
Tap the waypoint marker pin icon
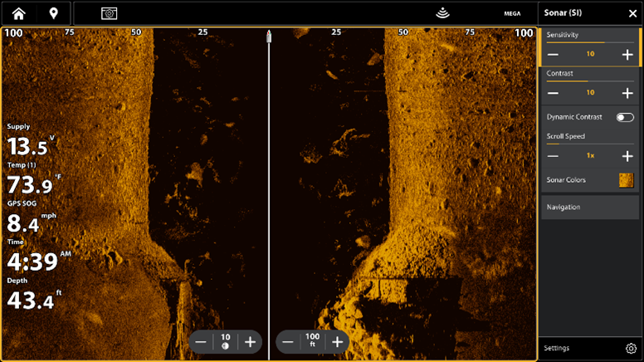pos(54,13)
